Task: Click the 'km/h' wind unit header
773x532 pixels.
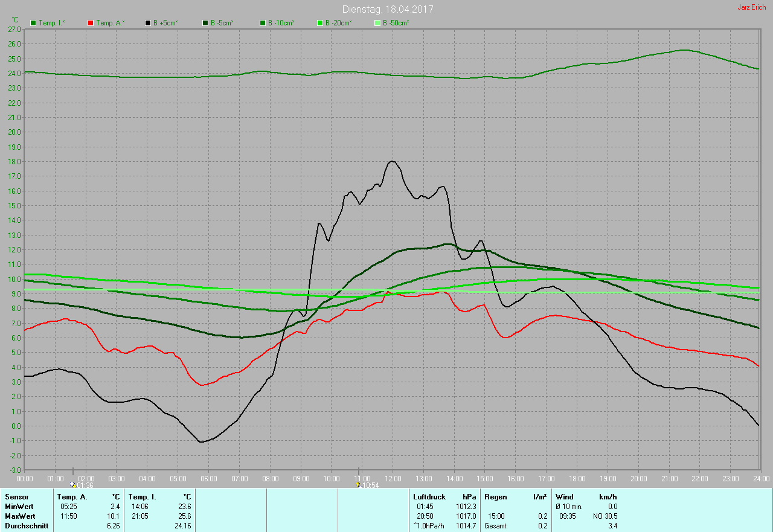Action: [x=608, y=497]
